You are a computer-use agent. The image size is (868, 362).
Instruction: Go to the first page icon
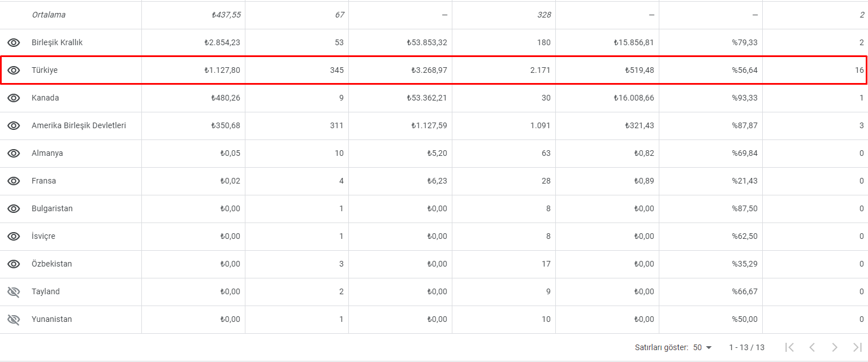(x=790, y=347)
